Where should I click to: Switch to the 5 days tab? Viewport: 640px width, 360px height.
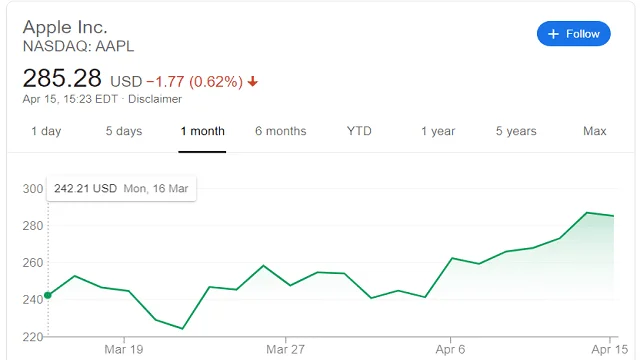click(x=124, y=131)
